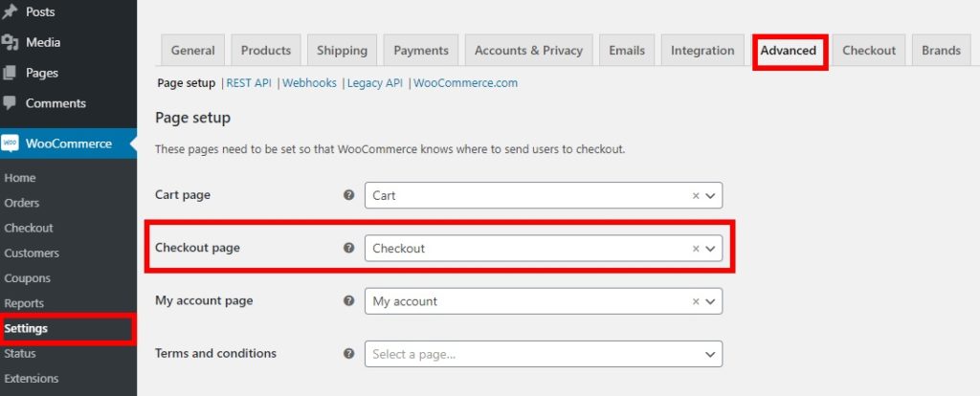Click help icon beside My account page
The width and height of the screenshot is (980, 396).
348,300
